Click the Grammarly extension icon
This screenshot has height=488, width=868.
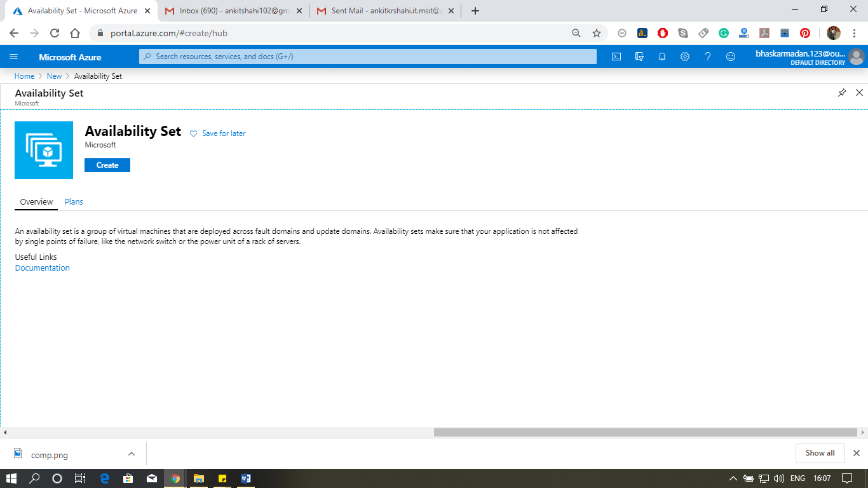[724, 33]
